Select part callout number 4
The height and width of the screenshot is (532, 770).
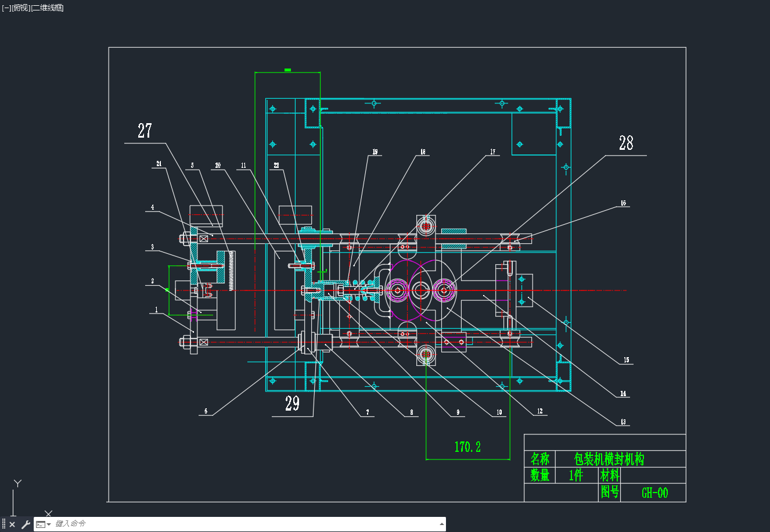(153, 207)
